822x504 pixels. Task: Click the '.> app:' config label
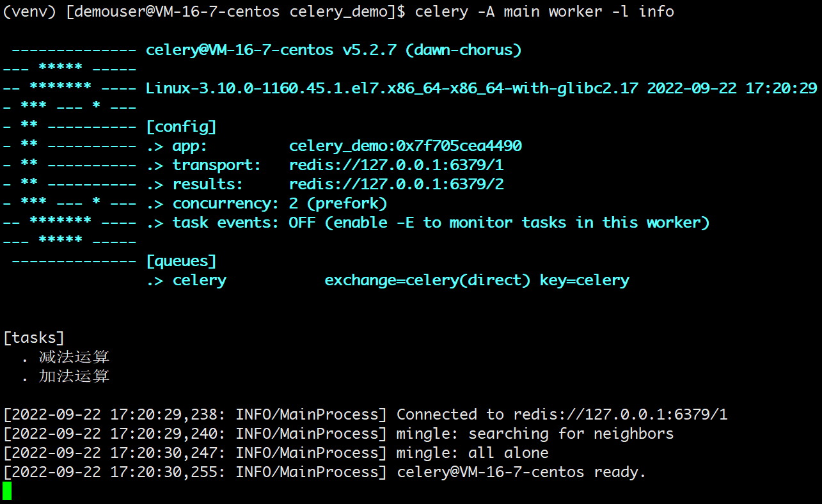pyautogui.click(x=177, y=146)
